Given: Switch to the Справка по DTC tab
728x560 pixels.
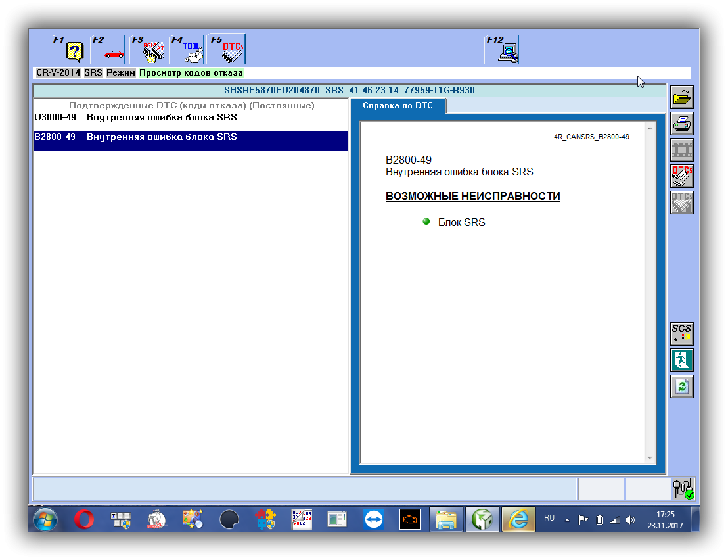Looking at the screenshot, I should pos(398,106).
